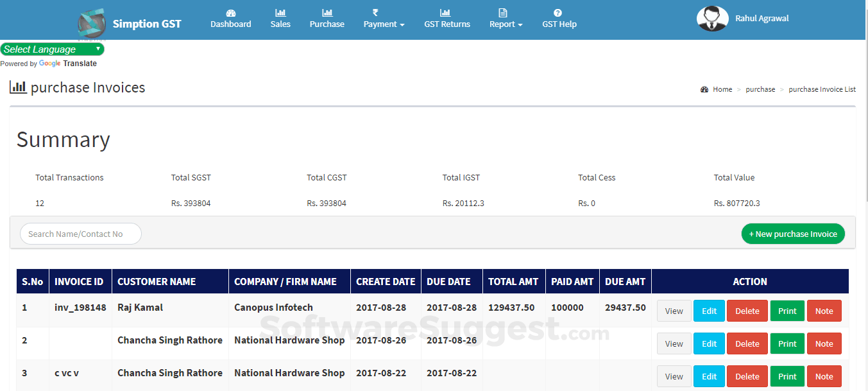Select the GST Returns icon
The width and height of the screenshot is (868, 391).
click(x=447, y=12)
